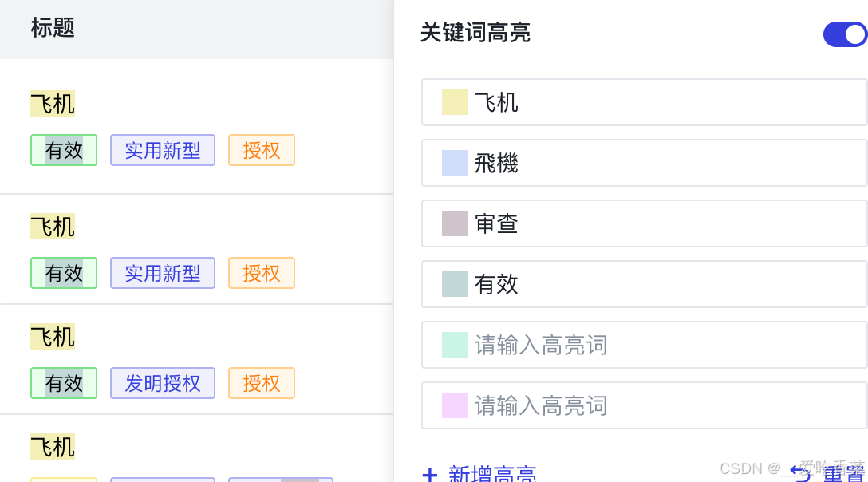Viewport: 868px width, 482px height.
Task: Click the plus icon before 新增高亮
Action: [x=429, y=475]
